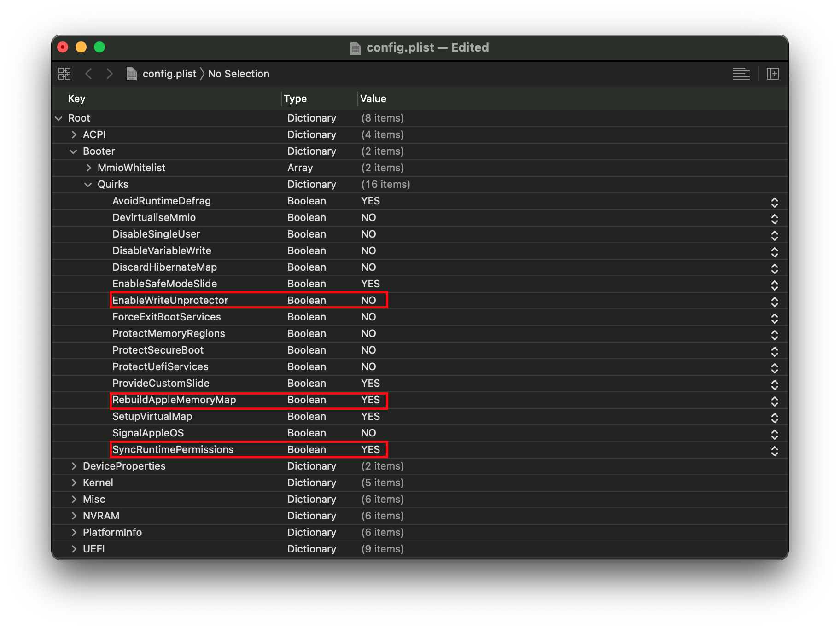Click No Selection in the breadcrumb path
The width and height of the screenshot is (840, 628).
pyautogui.click(x=239, y=74)
